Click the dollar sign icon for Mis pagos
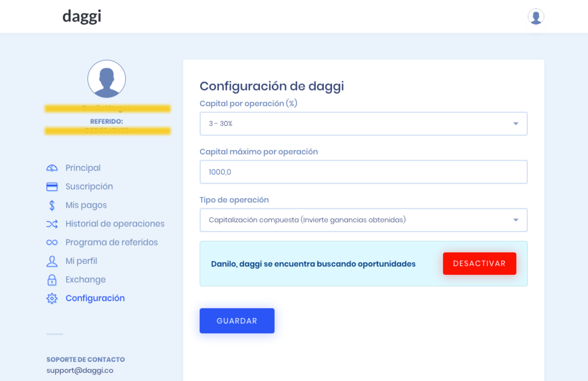The image size is (588, 381). click(52, 205)
